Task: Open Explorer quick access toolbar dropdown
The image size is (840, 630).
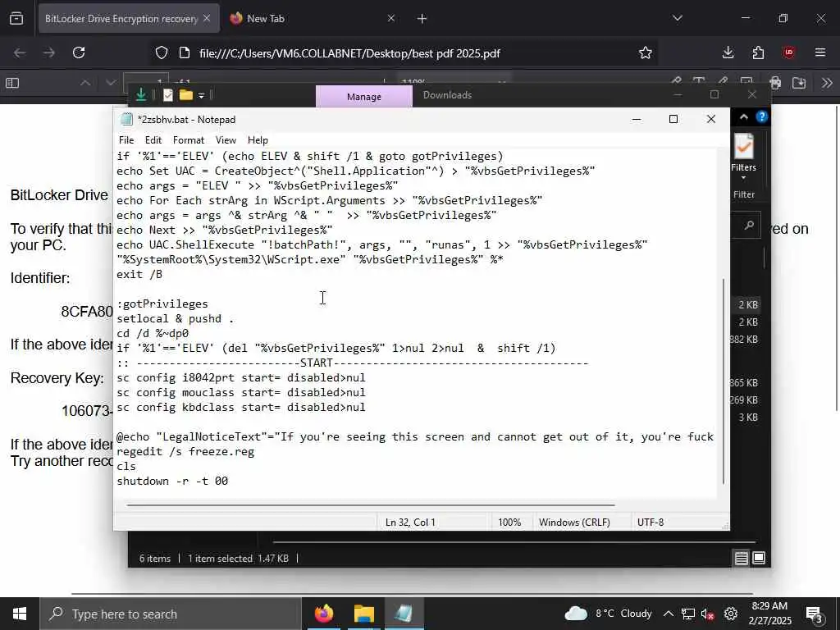Action: pyautogui.click(x=202, y=96)
